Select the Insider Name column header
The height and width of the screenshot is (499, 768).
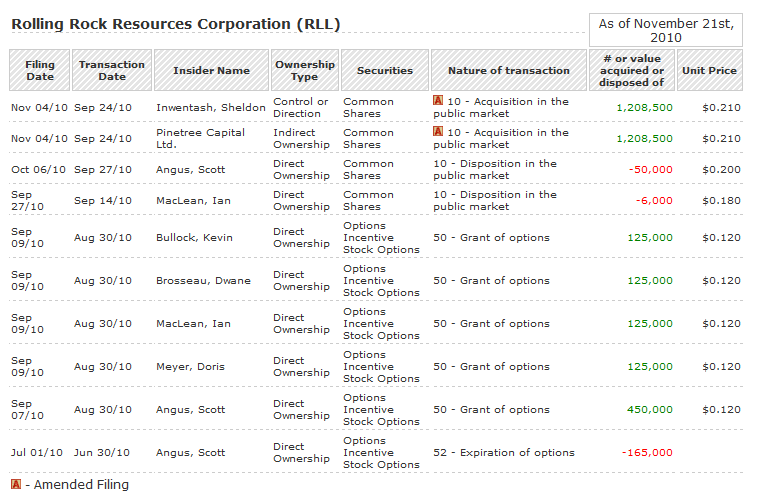pyautogui.click(x=211, y=70)
